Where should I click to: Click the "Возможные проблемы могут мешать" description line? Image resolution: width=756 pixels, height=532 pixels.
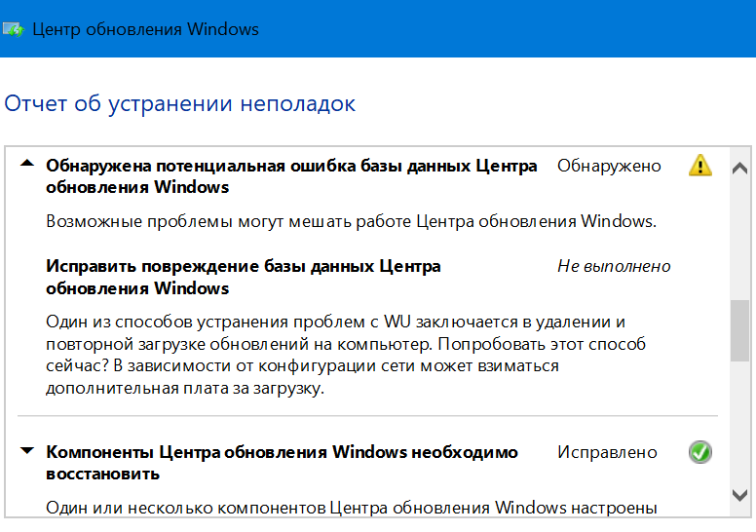point(351,221)
